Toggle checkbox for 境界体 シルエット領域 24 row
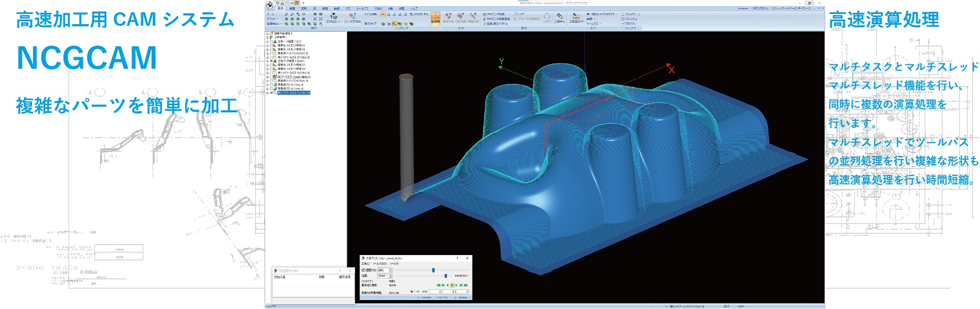The width and height of the screenshot is (980, 309). click(272, 49)
